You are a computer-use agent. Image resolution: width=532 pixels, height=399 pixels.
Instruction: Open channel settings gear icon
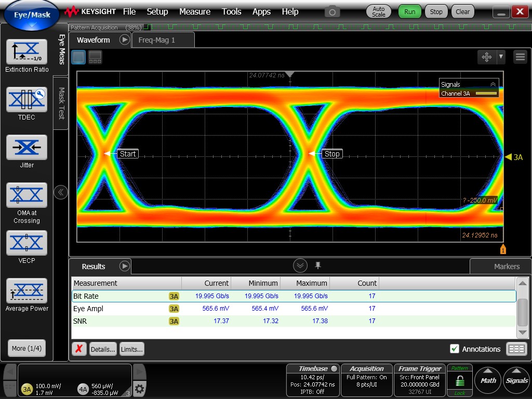[139, 389]
